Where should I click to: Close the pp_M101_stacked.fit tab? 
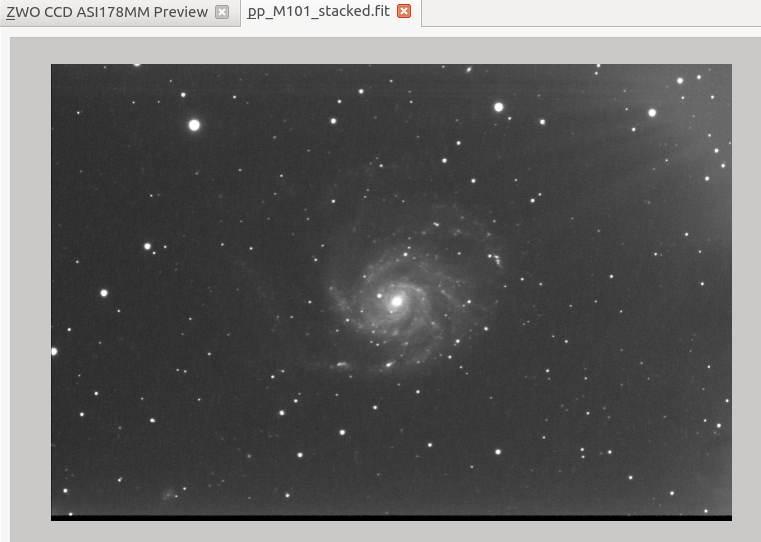(404, 11)
